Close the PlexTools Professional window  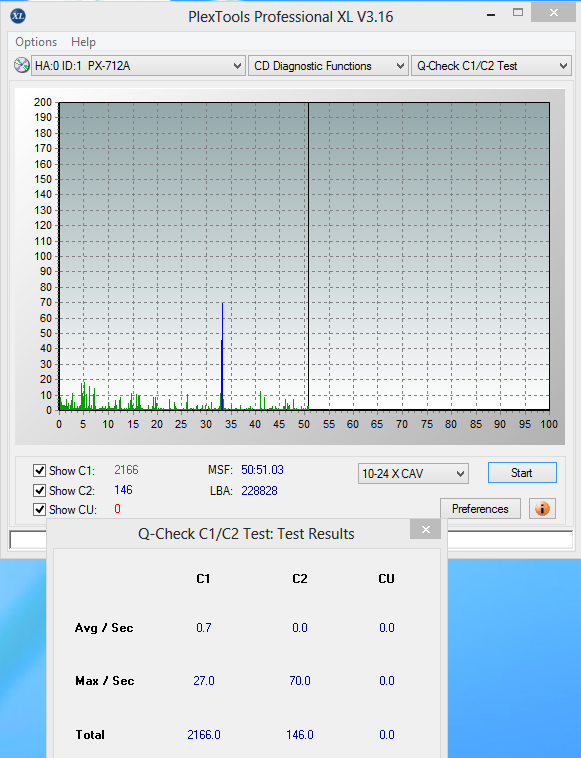553,12
